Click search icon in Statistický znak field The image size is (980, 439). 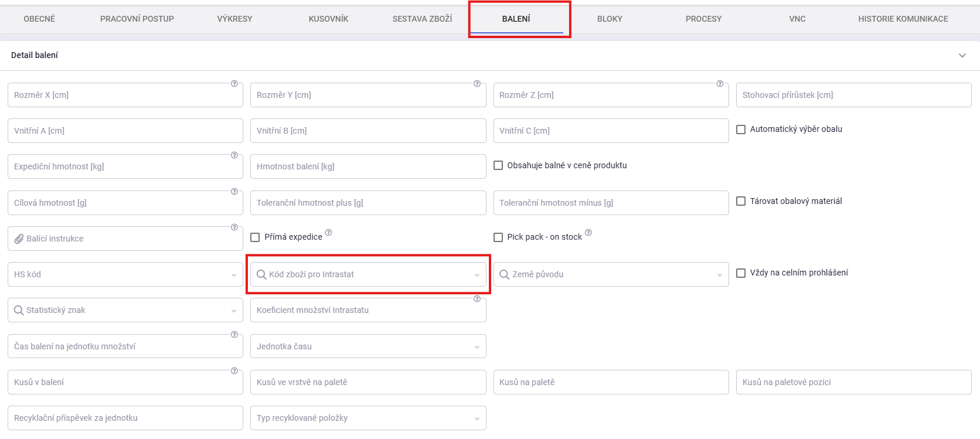[x=19, y=311]
